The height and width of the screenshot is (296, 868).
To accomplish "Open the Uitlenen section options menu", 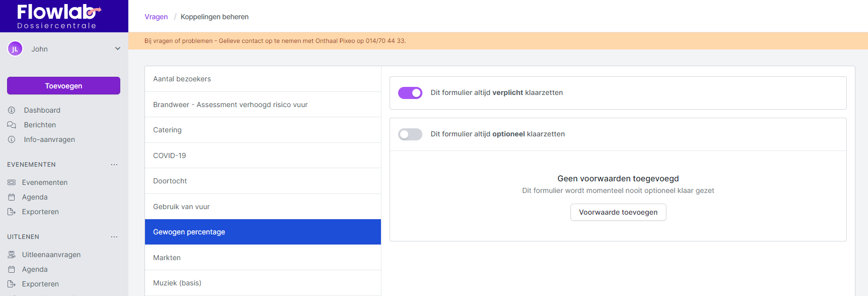I will tap(114, 237).
